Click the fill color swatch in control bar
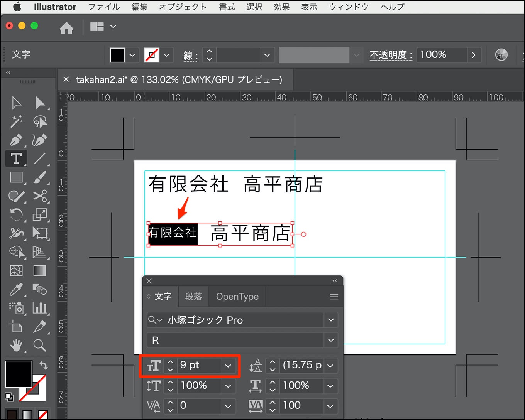The width and height of the screenshot is (525, 420). tap(117, 55)
